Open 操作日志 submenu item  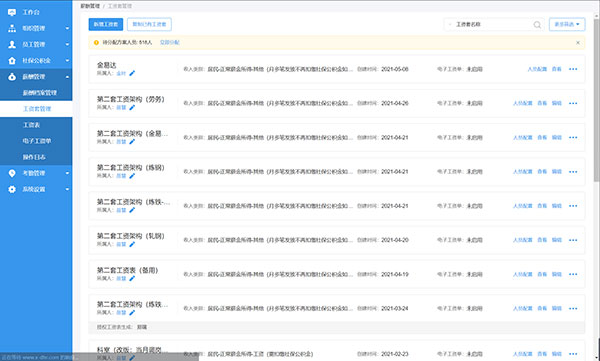click(34, 157)
